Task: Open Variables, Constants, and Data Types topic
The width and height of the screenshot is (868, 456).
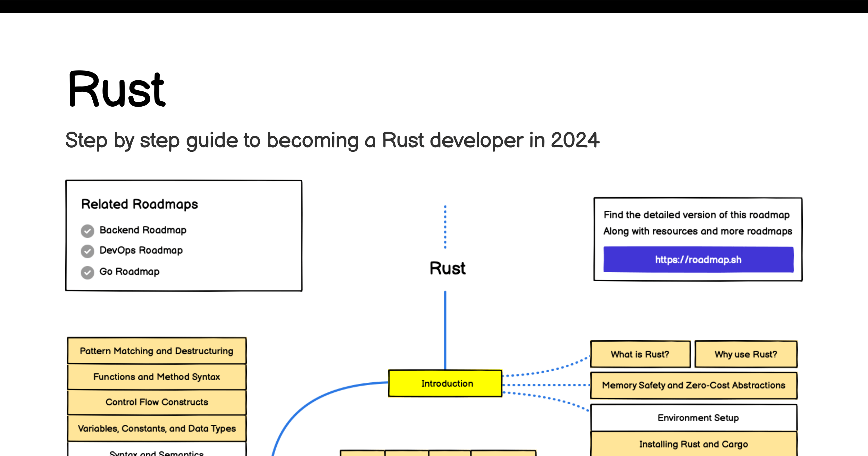Action: (157, 429)
